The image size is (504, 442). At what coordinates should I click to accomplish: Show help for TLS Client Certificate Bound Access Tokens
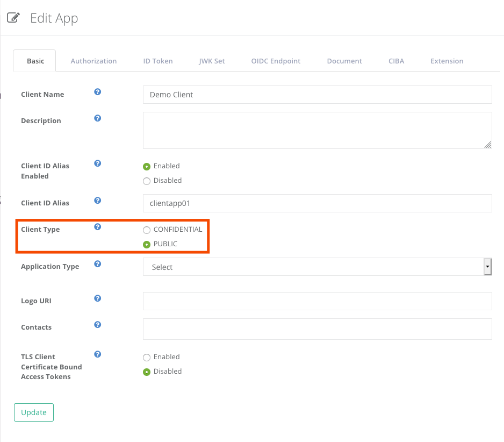click(x=98, y=354)
